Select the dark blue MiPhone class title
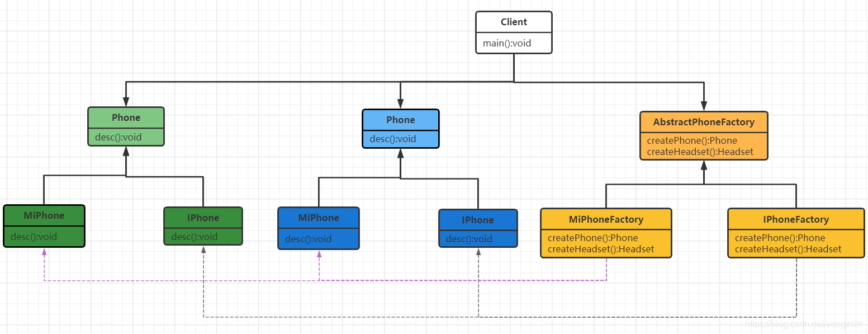The image size is (868, 334). pos(319,218)
